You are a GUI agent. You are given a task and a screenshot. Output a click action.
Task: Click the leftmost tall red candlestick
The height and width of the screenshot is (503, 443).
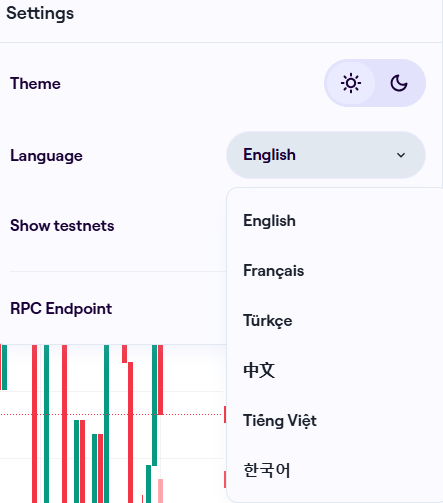pos(34,423)
